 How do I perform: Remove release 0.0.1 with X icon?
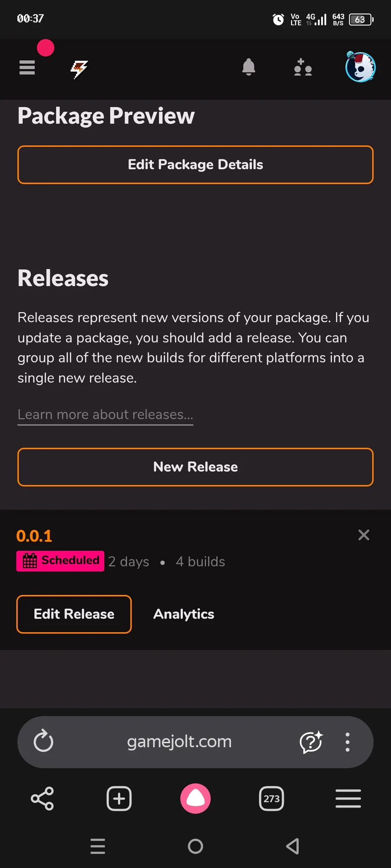pyautogui.click(x=364, y=535)
